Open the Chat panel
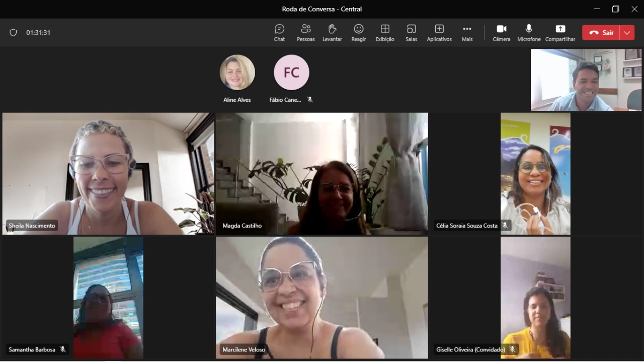644x362 pixels. tap(279, 32)
